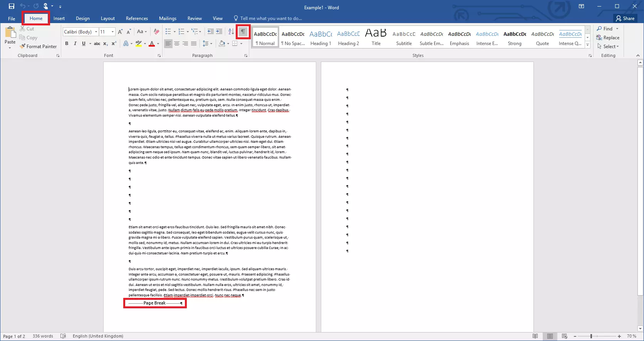Expand the Styles gallery more arrow
The image size is (644, 341).
pyautogui.click(x=587, y=45)
